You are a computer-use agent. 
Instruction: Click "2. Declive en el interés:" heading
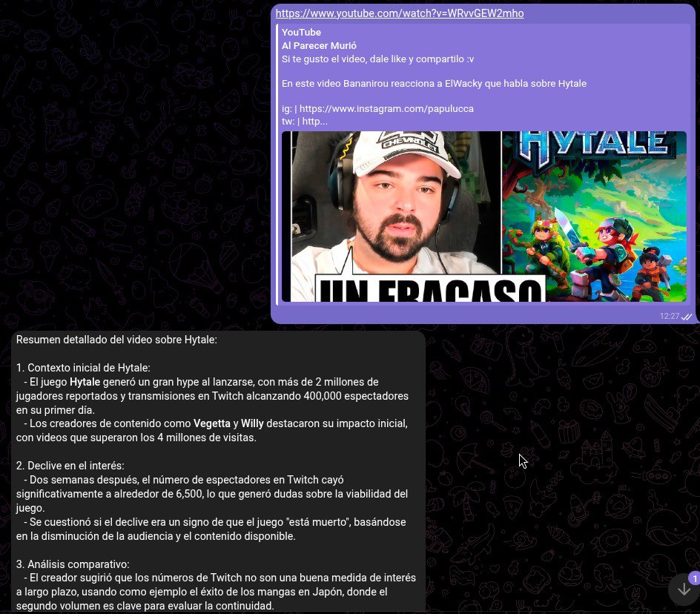coord(70,466)
